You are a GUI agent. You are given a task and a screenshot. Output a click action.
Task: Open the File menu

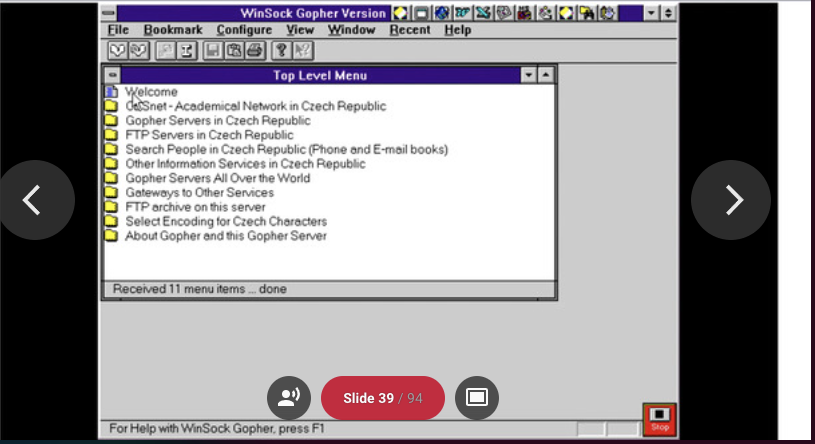tap(118, 30)
